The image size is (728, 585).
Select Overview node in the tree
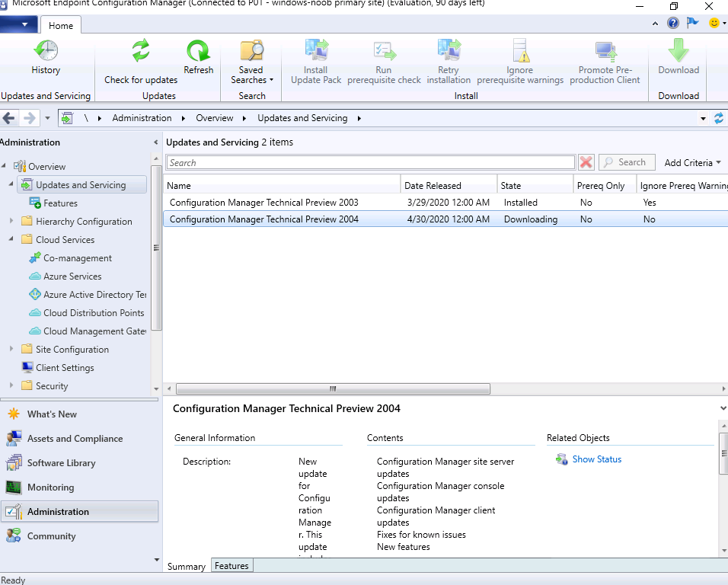pos(46,166)
